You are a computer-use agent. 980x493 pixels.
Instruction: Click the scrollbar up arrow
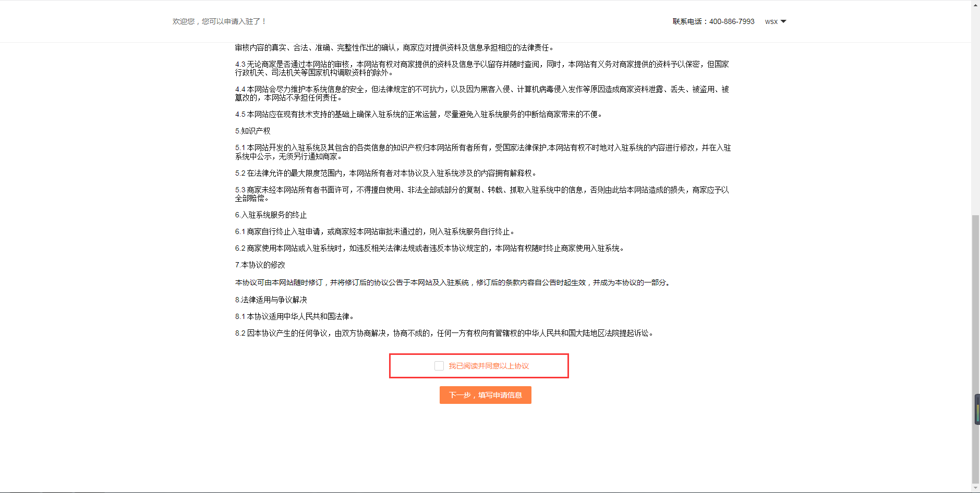coord(975,4)
